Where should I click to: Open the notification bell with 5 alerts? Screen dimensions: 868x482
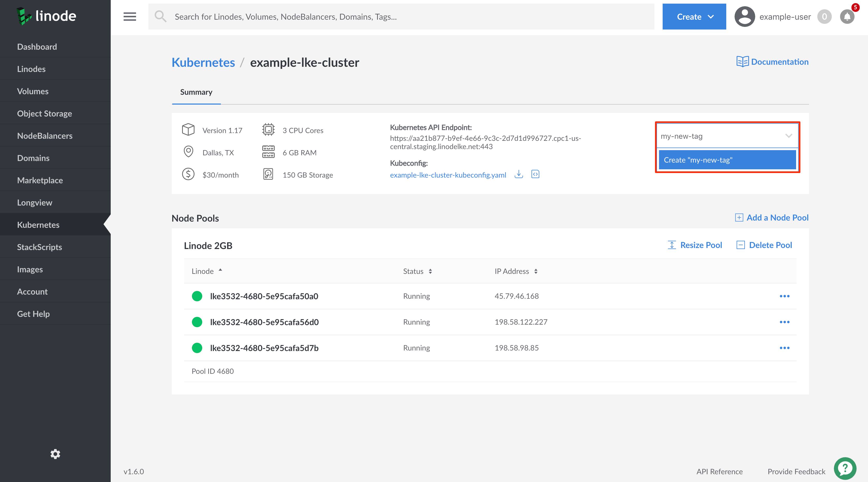click(x=847, y=17)
